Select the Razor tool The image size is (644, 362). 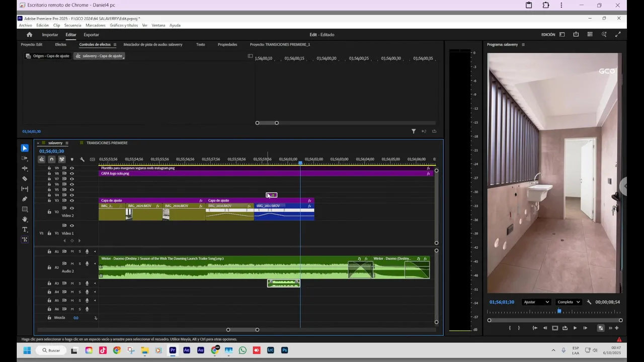click(x=25, y=178)
